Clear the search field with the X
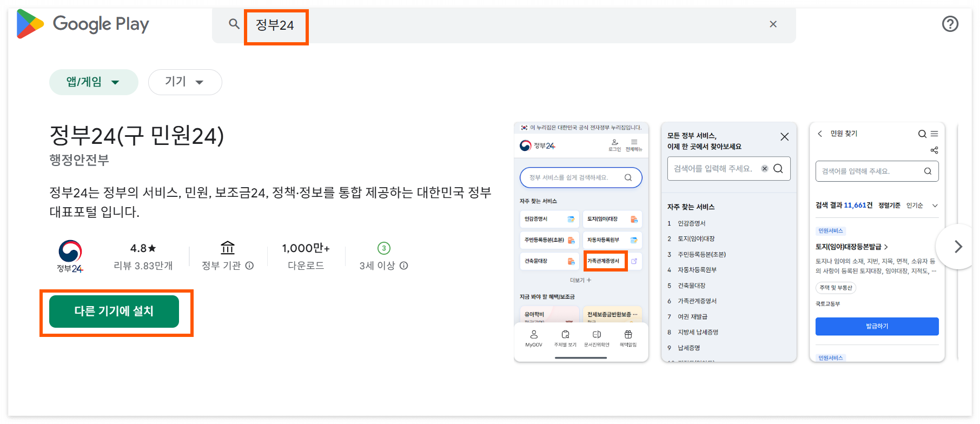 click(773, 24)
